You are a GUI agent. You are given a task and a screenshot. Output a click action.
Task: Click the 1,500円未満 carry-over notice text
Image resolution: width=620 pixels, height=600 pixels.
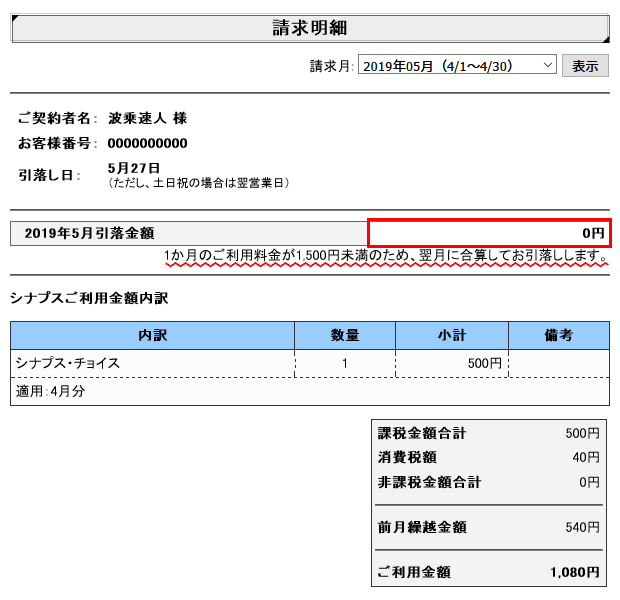386,256
